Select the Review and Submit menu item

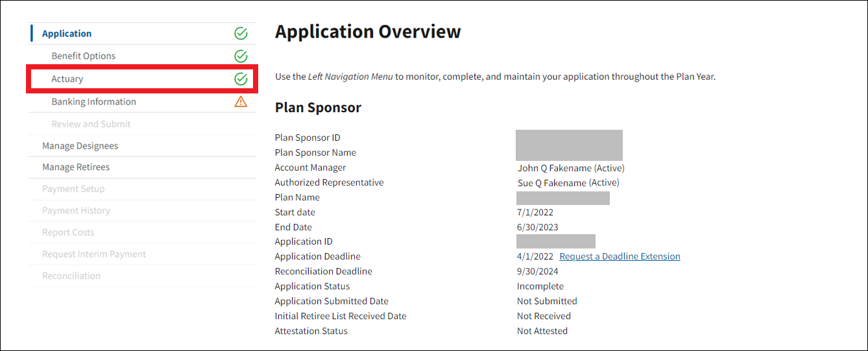(91, 124)
